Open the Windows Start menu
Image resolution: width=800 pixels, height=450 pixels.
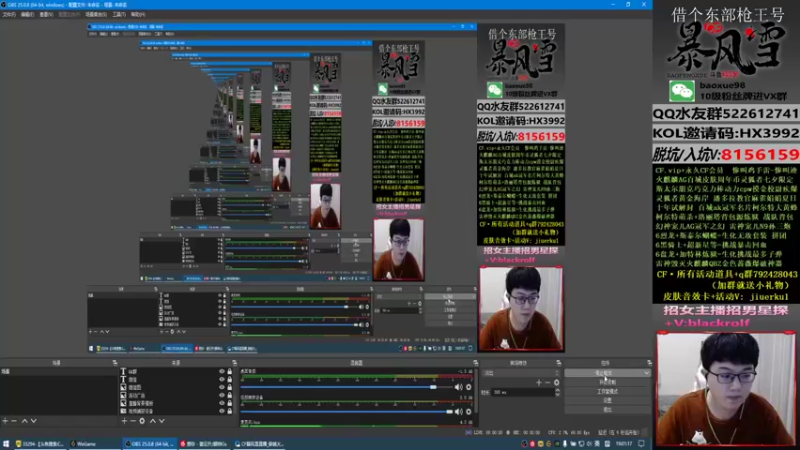coord(6,444)
